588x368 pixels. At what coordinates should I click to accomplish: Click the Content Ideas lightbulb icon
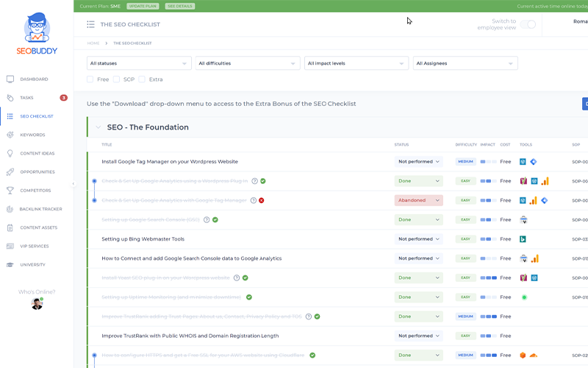(x=10, y=153)
